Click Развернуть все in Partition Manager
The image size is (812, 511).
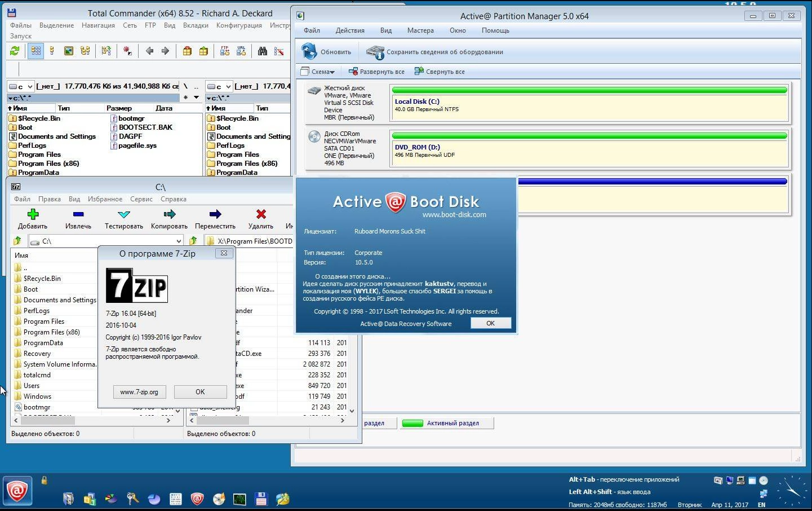pos(376,72)
